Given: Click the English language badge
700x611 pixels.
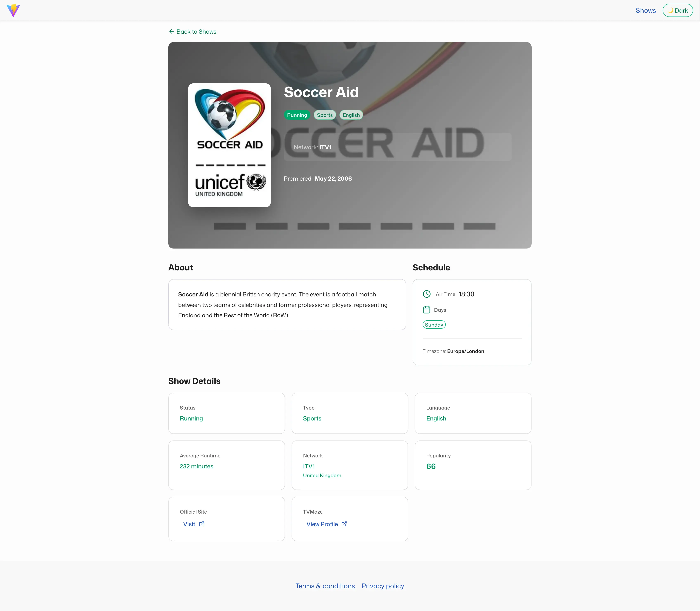Looking at the screenshot, I should pyautogui.click(x=351, y=115).
